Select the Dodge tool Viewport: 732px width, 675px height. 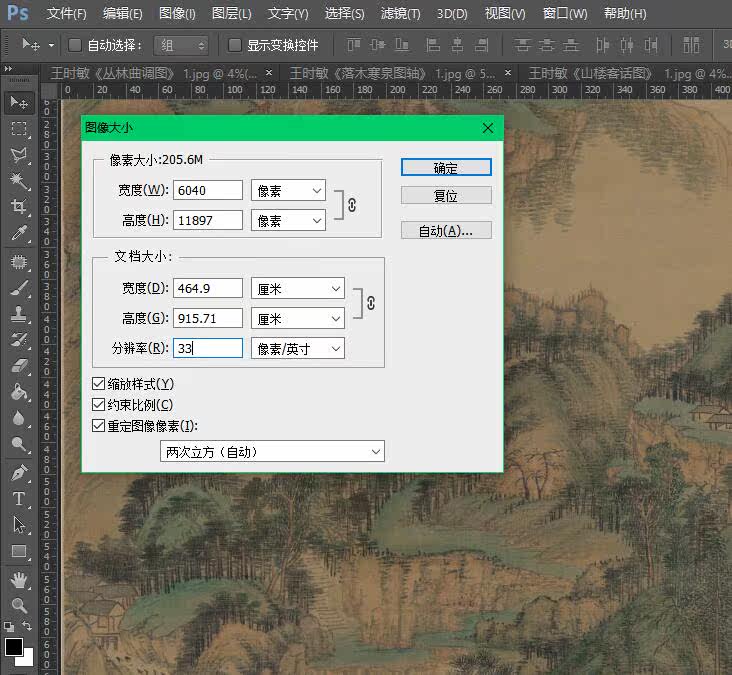pyautogui.click(x=19, y=444)
